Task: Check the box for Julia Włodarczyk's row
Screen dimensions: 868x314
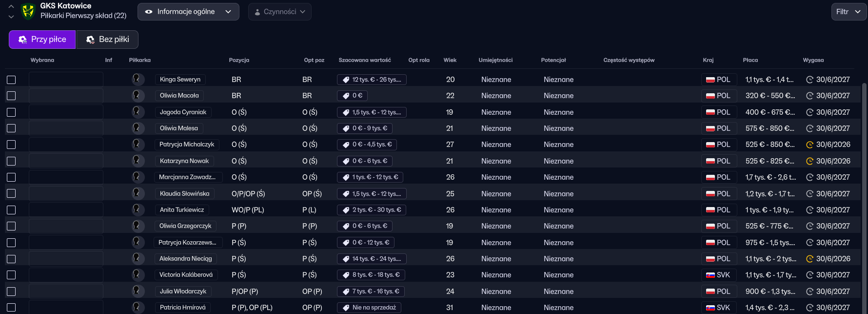Action: click(11, 292)
